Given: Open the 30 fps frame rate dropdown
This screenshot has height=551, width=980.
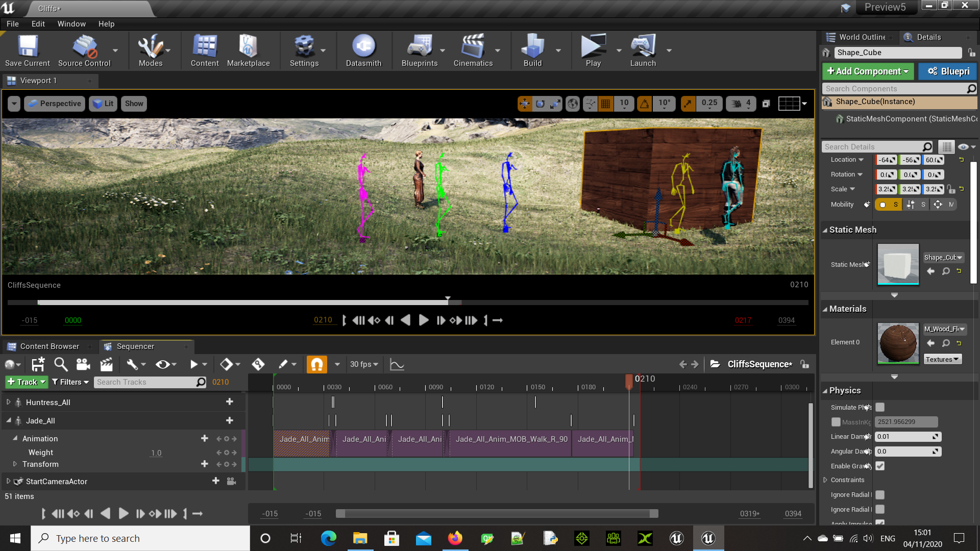Looking at the screenshot, I should point(364,364).
